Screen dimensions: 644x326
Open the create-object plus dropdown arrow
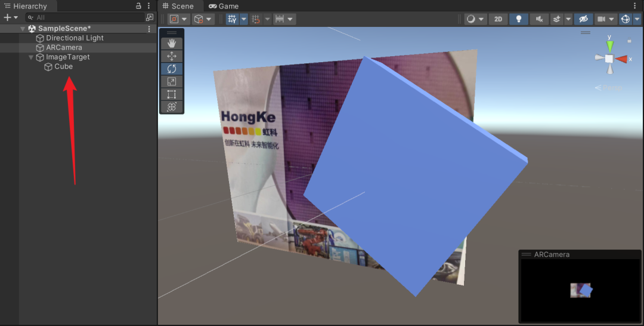pos(16,17)
